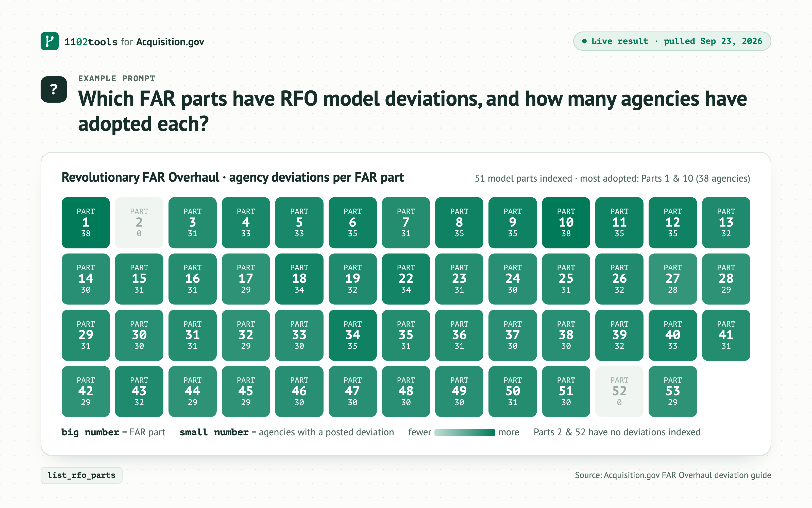Click the Part 6 tile

(353, 223)
